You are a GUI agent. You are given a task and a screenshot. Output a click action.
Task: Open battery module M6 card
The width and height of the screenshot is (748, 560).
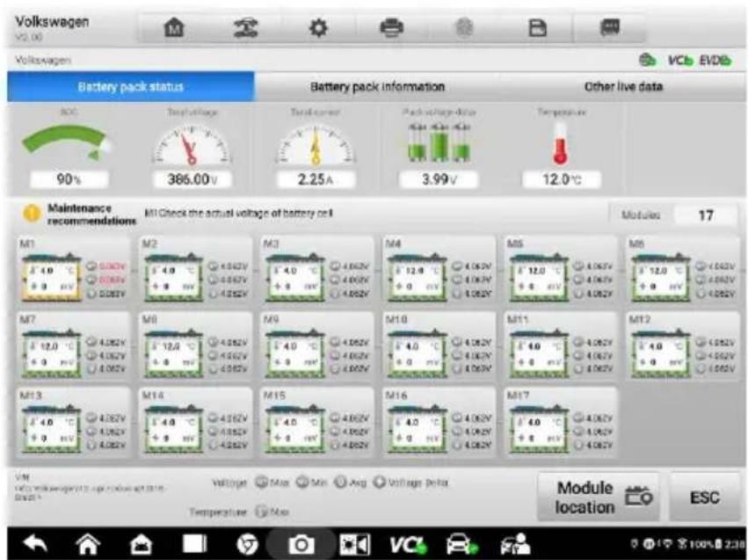coord(683,271)
